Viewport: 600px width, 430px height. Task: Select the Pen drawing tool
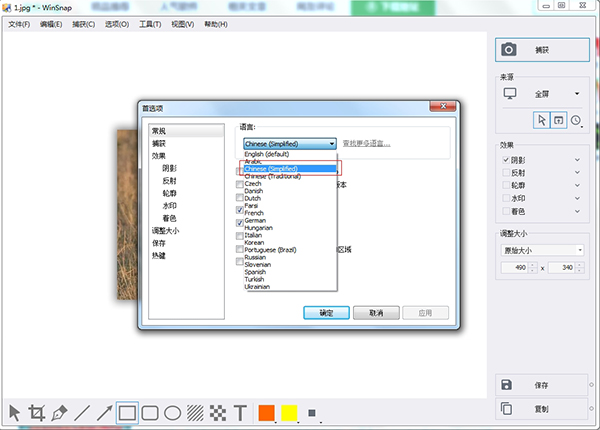(59, 413)
